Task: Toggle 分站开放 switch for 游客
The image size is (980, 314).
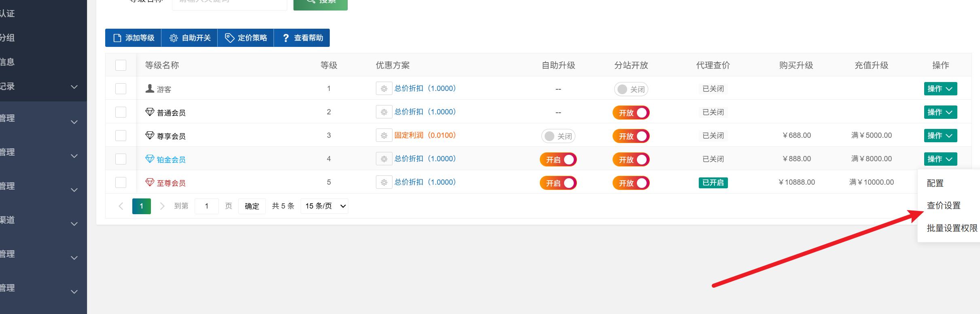Action: point(631,89)
